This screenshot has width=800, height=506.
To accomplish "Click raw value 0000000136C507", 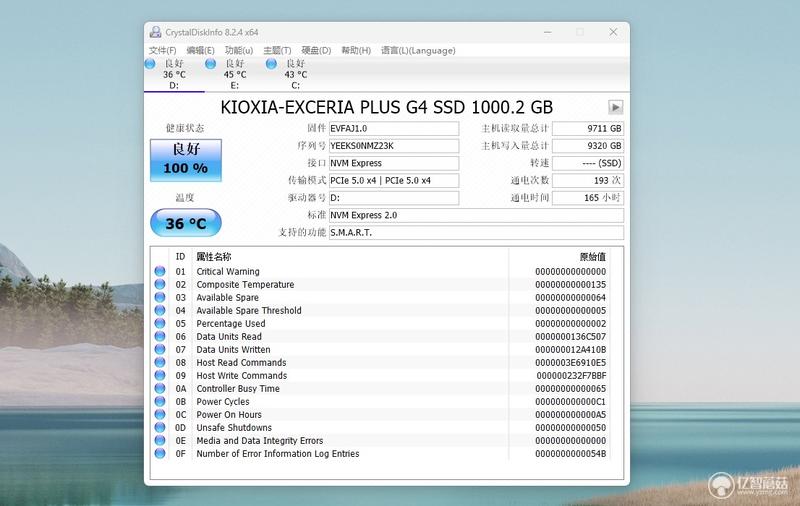I will pos(570,337).
